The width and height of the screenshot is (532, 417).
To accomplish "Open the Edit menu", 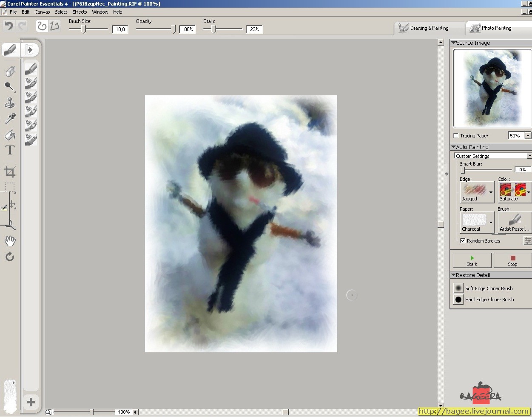I will point(26,12).
